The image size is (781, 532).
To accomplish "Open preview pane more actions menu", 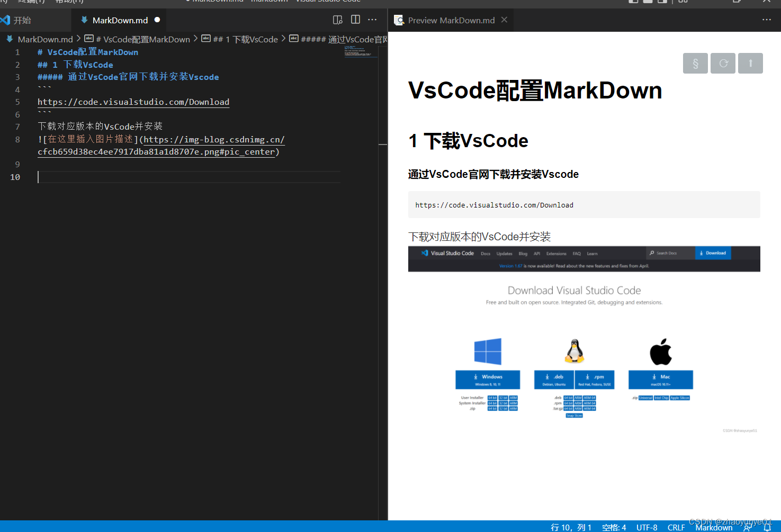I will click(766, 20).
